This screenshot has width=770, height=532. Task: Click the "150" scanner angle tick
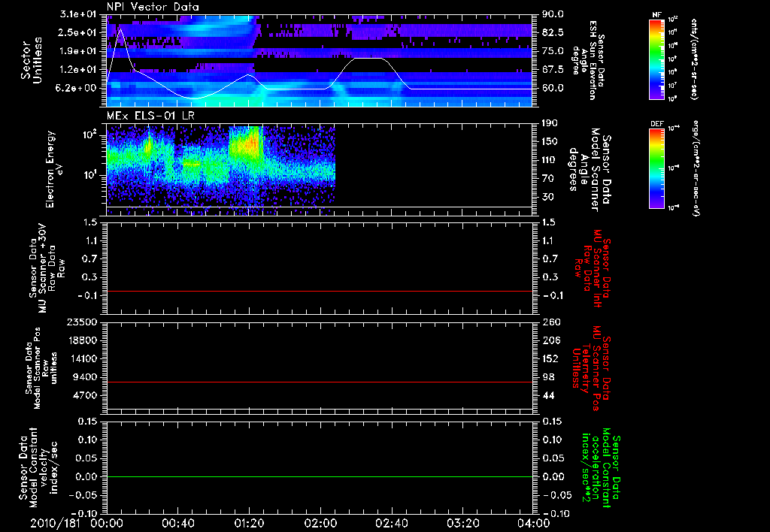(550, 141)
